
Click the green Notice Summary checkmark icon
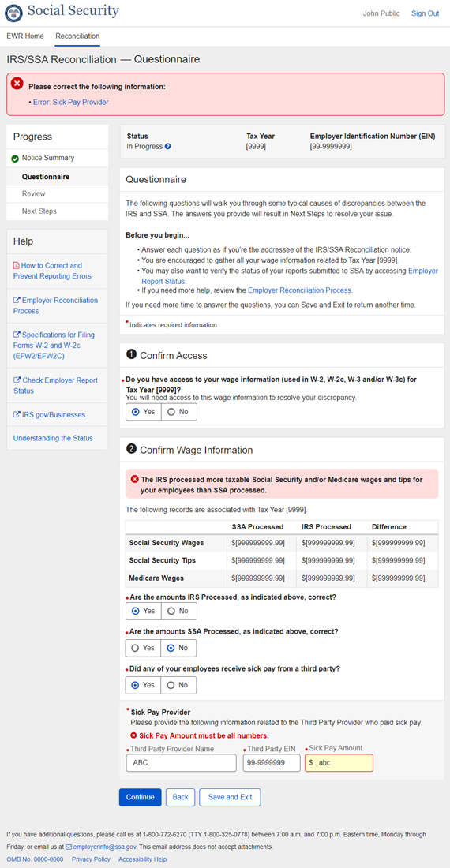(15, 159)
